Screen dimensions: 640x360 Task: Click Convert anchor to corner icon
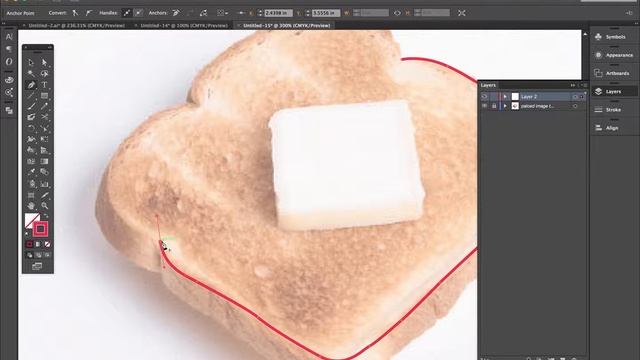[x=76, y=13]
